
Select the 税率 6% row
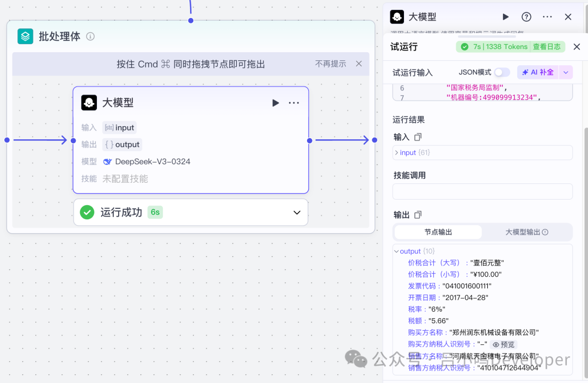[x=426, y=309]
